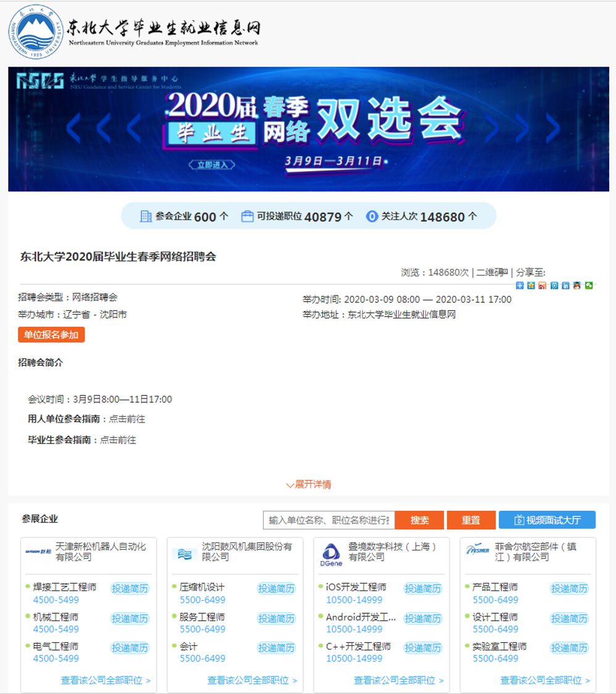Share the page to LinkedIn
This screenshot has width=616, height=694.
click(565, 285)
